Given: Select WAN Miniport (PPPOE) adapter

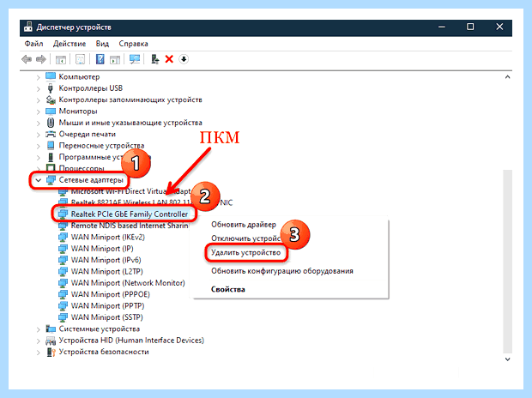Looking at the screenshot, I should pos(111,294).
